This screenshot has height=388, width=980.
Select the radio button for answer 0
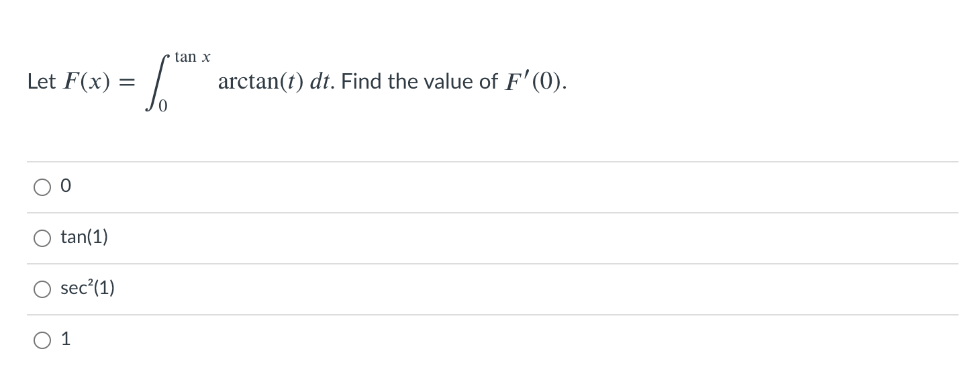[42, 187]
